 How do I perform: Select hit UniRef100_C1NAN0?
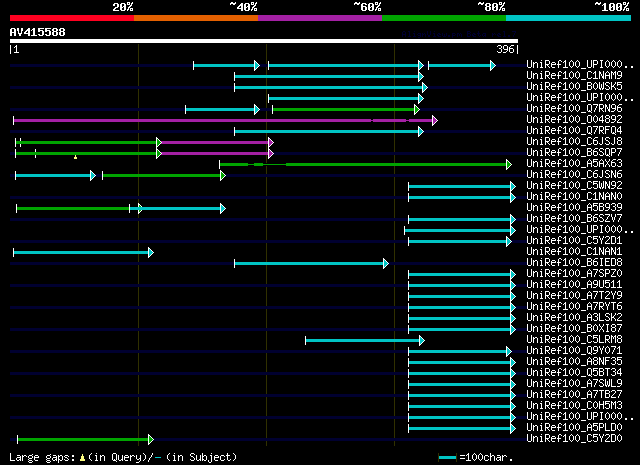tap(574, 197)
